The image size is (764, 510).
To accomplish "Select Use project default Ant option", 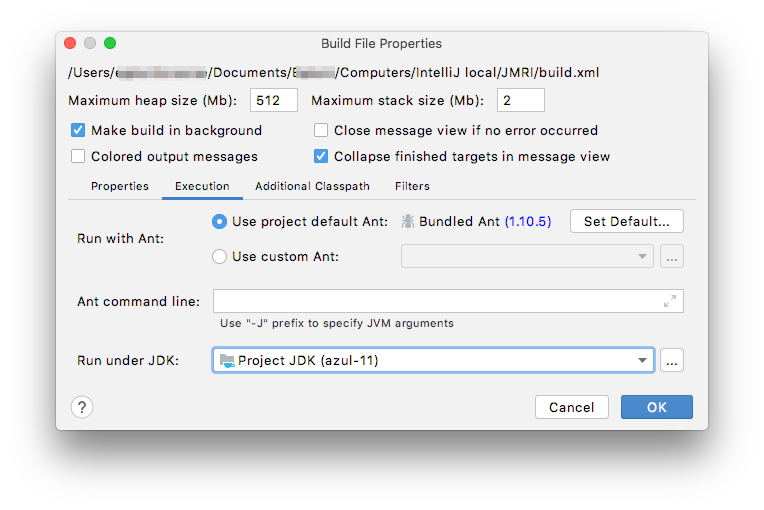I will coord(220,221).
